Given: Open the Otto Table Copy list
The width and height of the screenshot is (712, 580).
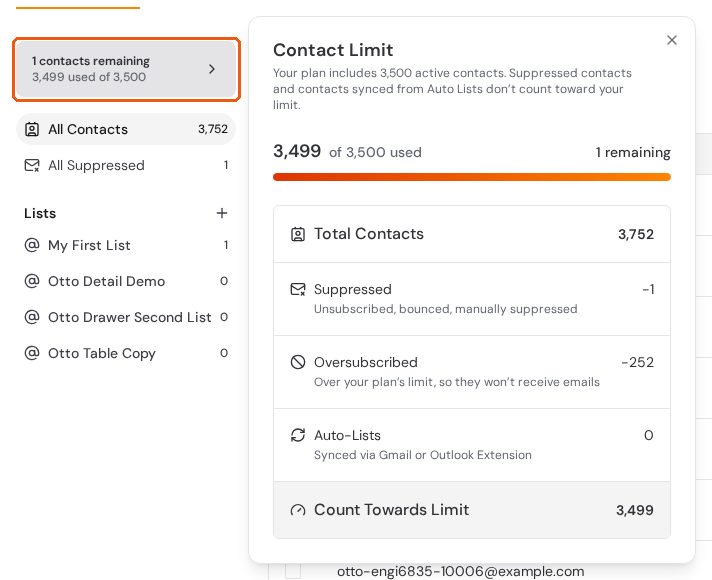Looking at the screenshot, I should (126, 353).
